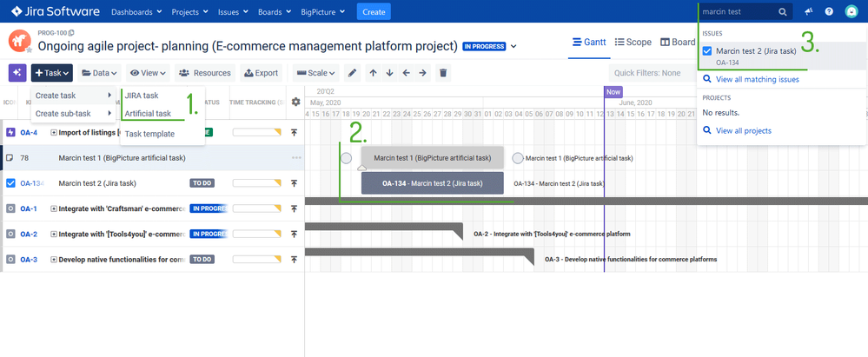The image size is (868, 357).
Task: Open the Boards menu
Action: [x=275, y=11]
